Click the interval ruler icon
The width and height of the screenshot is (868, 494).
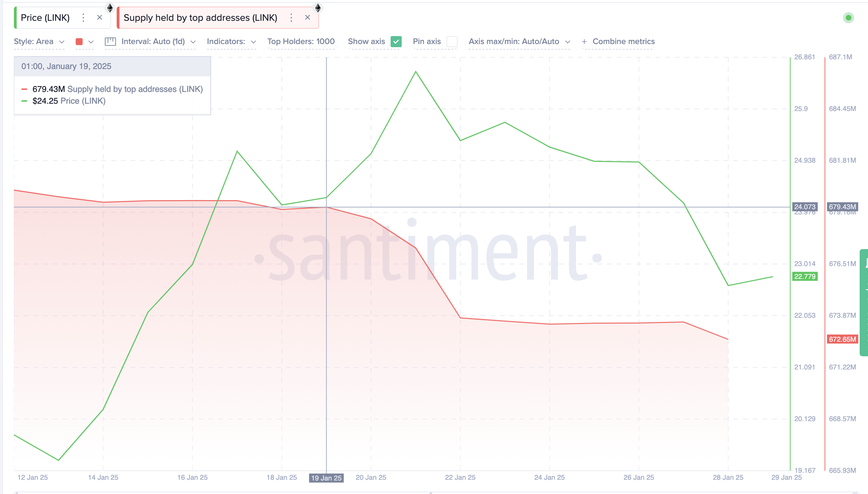click(110, 42)
